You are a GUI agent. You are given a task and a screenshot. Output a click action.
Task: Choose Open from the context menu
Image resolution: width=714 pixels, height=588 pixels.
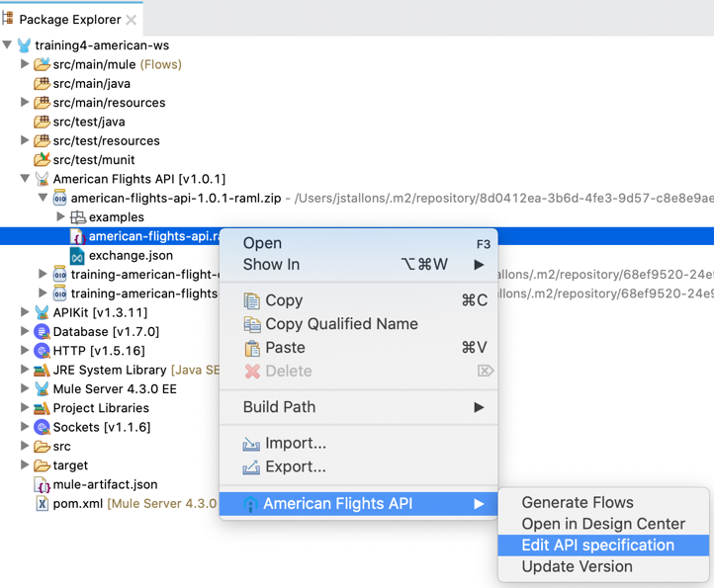[358, 243]
